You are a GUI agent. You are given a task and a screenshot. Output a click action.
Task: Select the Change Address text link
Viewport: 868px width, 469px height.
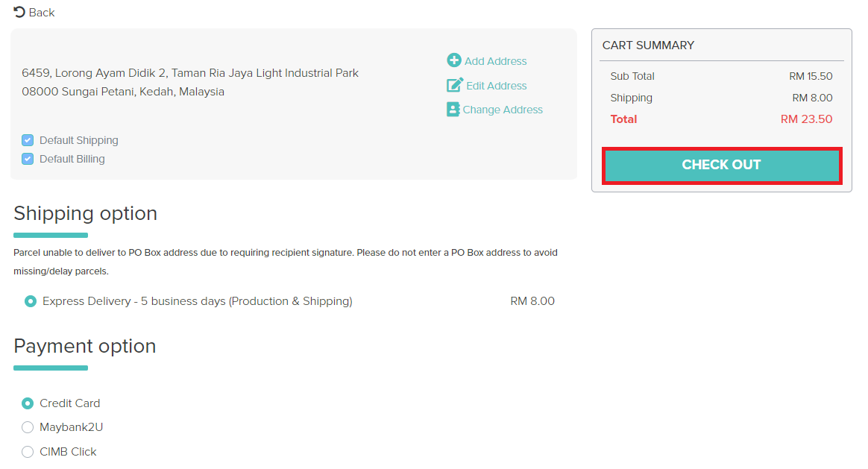pos(503,110)
